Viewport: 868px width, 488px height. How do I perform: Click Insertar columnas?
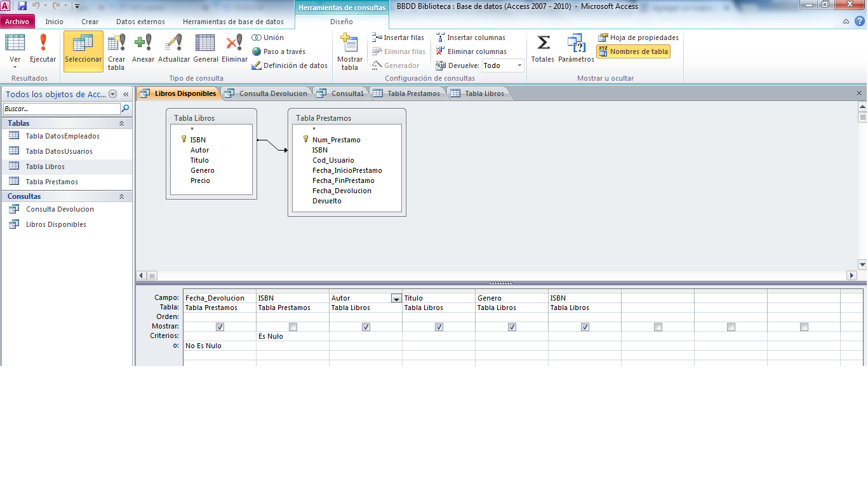click(471, 37)
